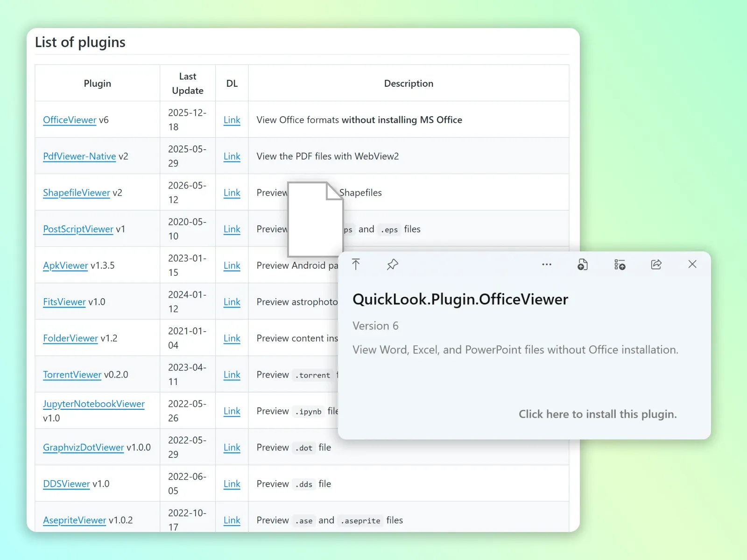747x560 pixels.
Task: Click 'View Office formats without installing MS Office'
Action: coord(359,120)
